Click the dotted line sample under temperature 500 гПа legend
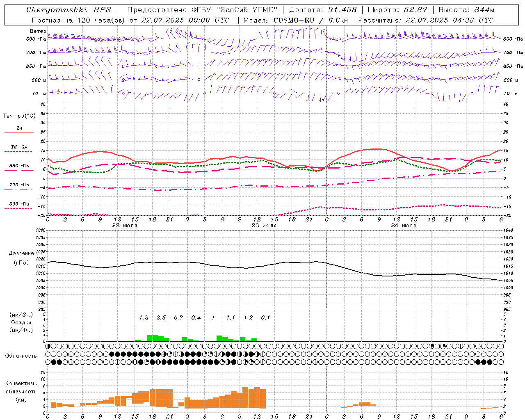 18,209
